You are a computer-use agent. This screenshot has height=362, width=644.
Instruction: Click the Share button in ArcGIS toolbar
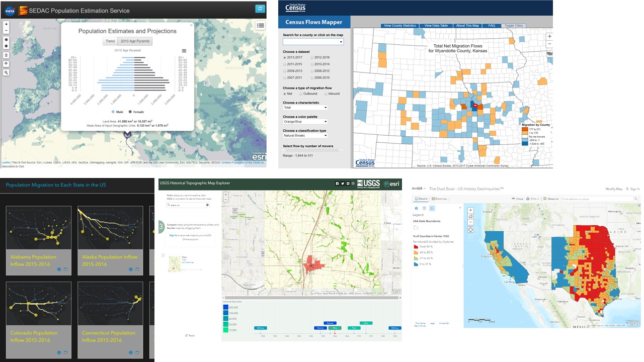(518, 199)
